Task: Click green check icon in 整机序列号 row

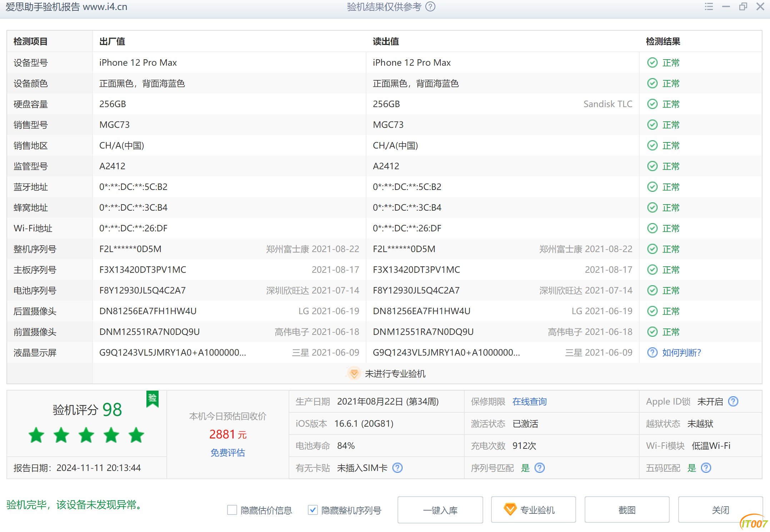Action: point(652,249)
